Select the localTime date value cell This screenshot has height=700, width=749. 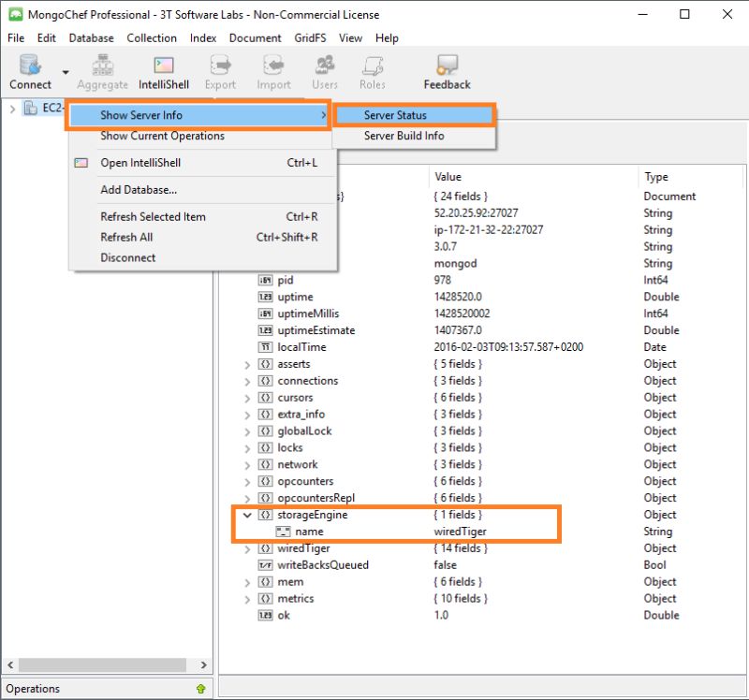[x=508, y=347]
